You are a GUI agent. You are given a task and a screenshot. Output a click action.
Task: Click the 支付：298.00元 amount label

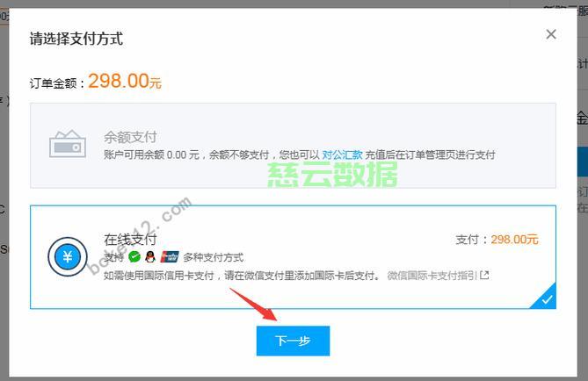(497, 240)
